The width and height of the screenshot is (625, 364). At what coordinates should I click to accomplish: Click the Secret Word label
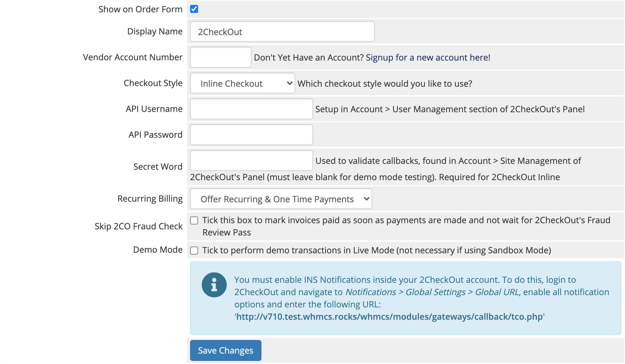pyautogui.click(x=158, y=167)
